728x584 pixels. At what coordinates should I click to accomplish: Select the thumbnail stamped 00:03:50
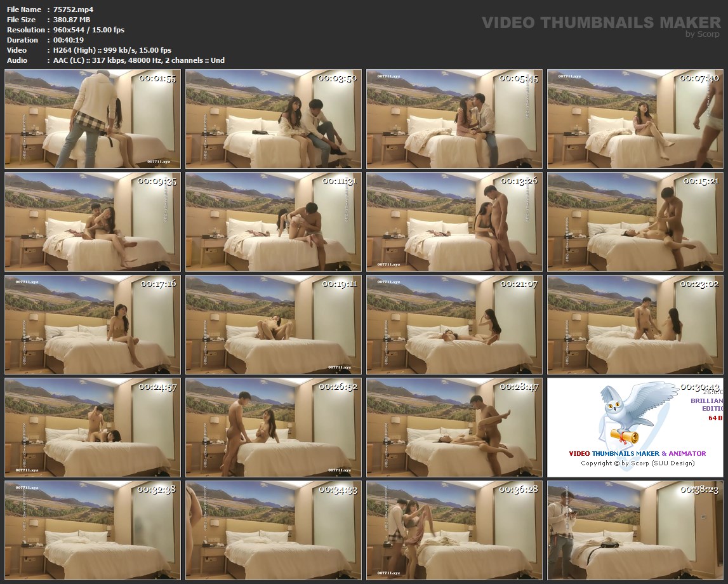pyautogui.click(x=274, y=119)
